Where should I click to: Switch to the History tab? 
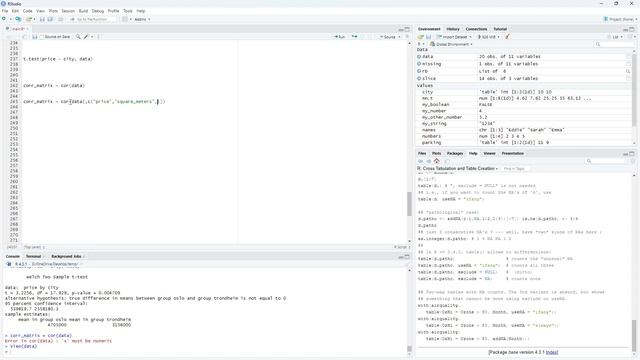453,29
